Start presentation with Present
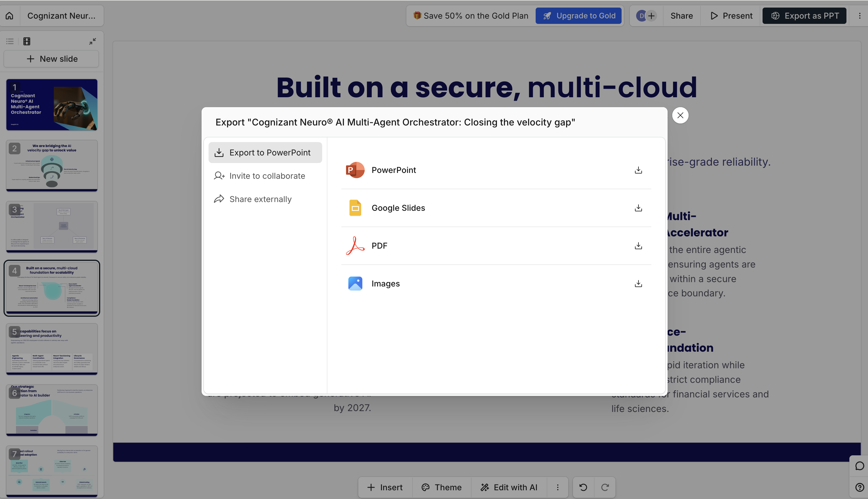Image resolution: width=868 pixels, height=499 pixels. pyautogui.click(x=731, y=16)
